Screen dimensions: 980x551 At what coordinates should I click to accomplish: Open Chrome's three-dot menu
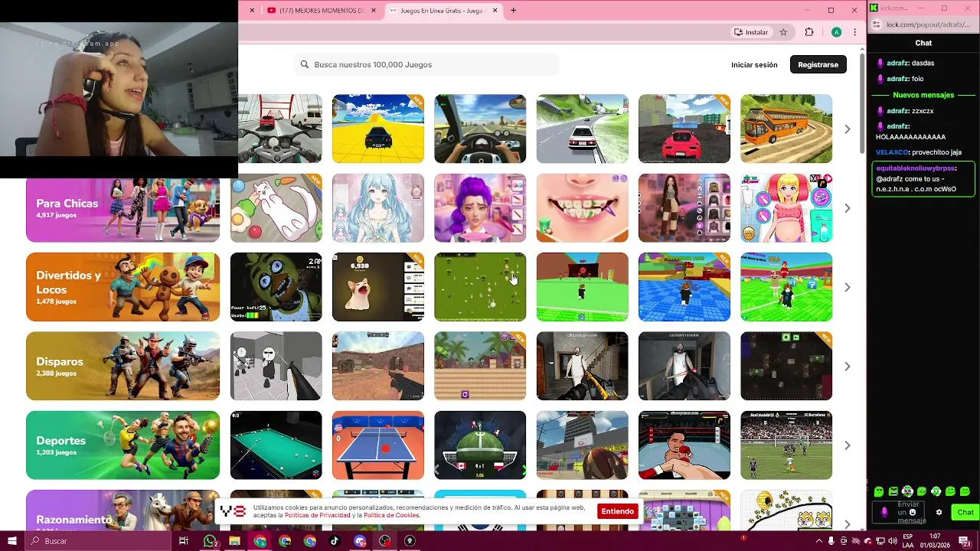[x=854, y=32]
